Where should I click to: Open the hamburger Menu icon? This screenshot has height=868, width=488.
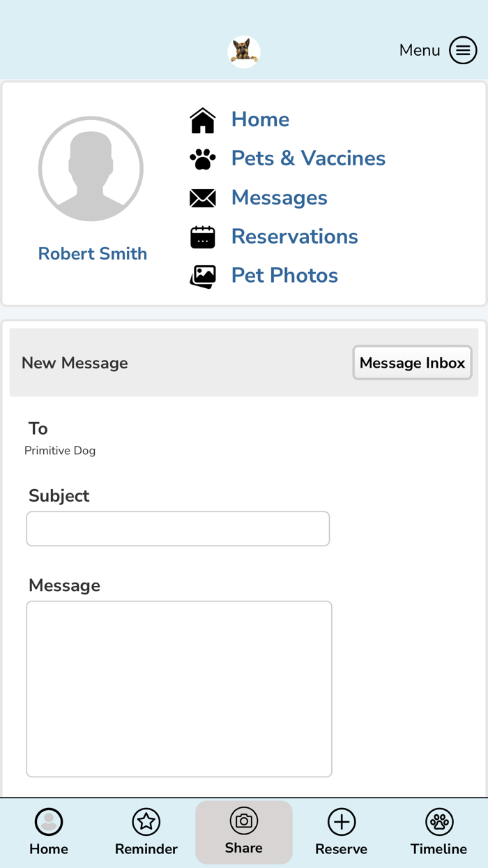[x=462, y=50]
